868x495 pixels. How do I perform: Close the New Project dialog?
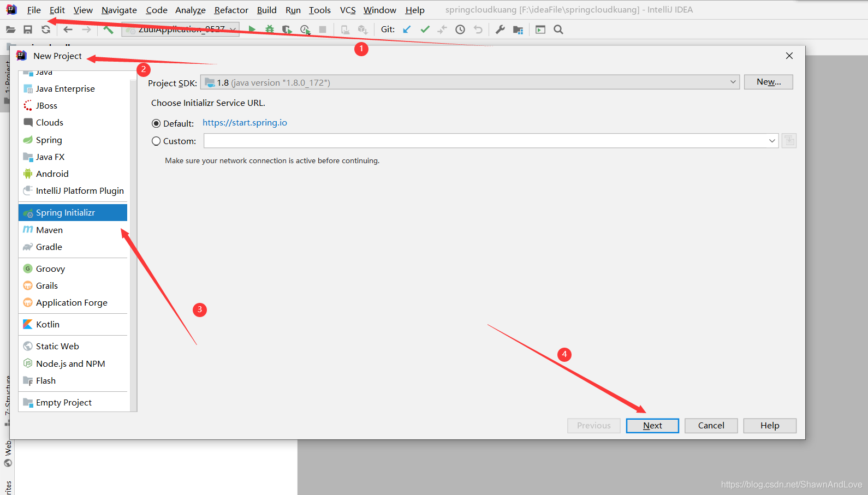click(789, 56)
